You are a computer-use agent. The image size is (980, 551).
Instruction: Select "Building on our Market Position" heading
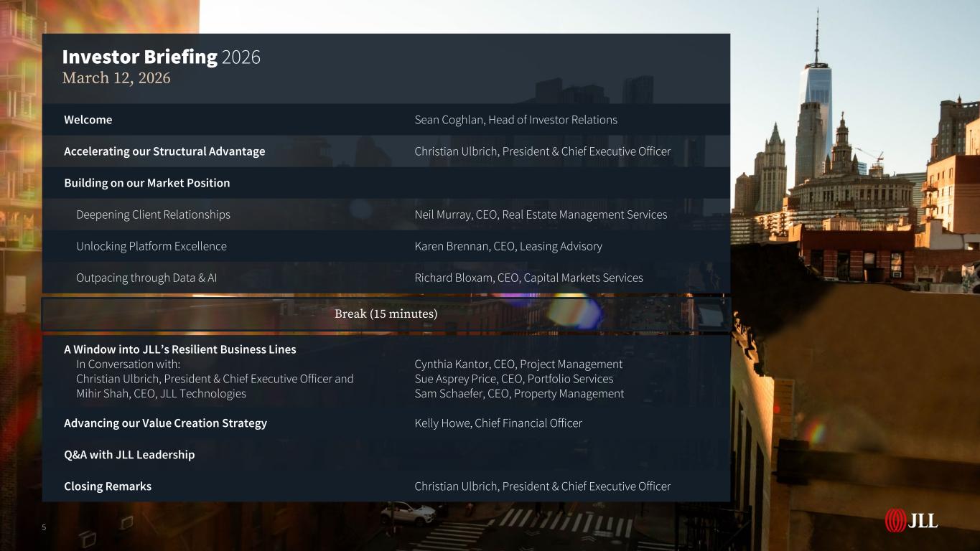[x=147, y=183]
